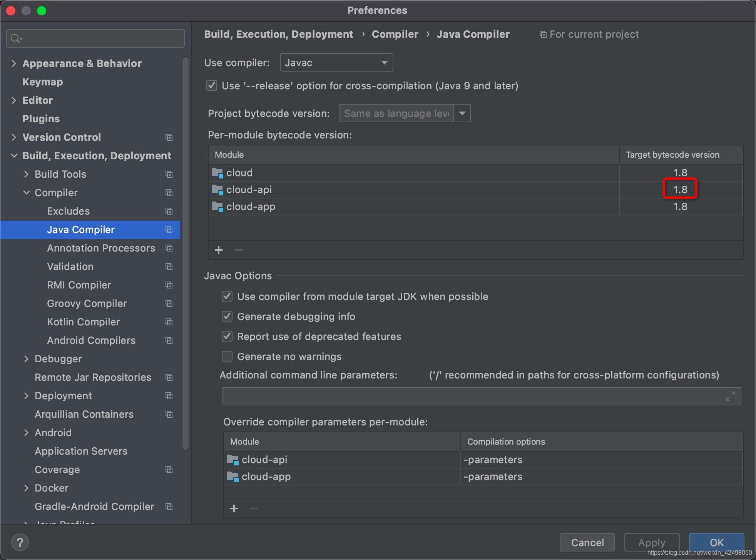Open the Use compiler Javac dropdown
The image size is (756, 560).
(x=336, y=62)
